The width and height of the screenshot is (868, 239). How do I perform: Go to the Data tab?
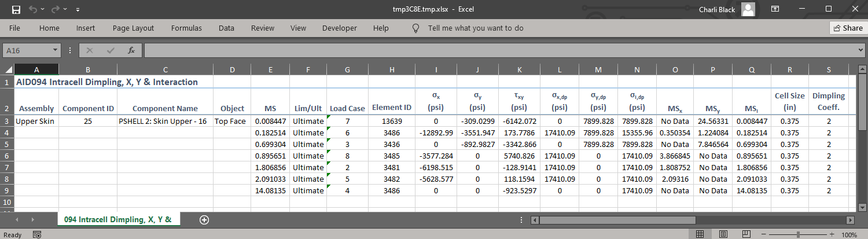pyautogui.click(x=226, y=28)
